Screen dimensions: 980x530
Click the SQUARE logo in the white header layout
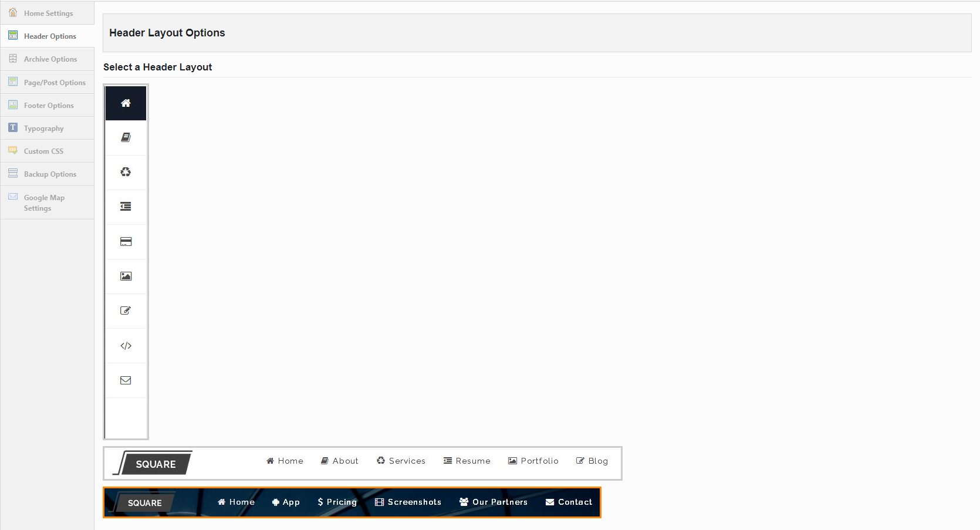tap(153, 463)
